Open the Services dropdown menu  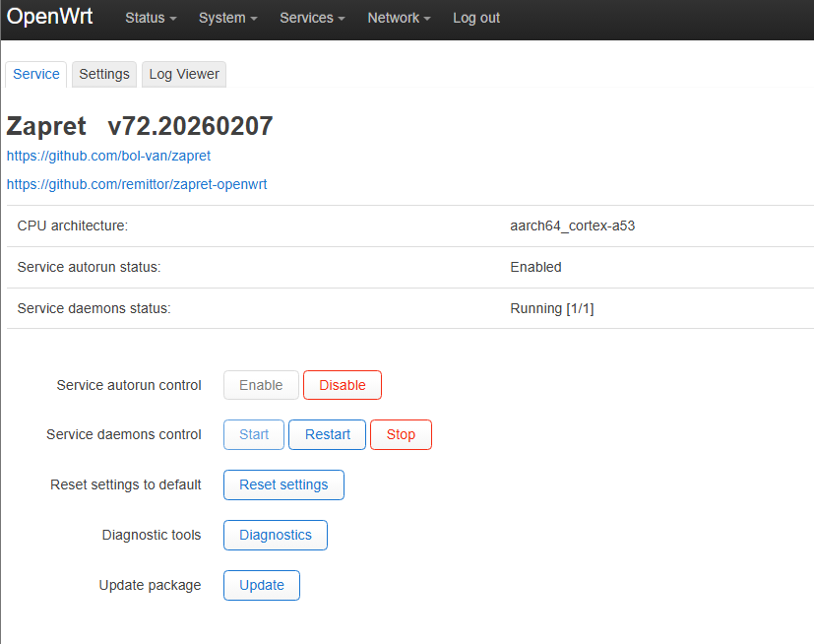coord(312,18)
